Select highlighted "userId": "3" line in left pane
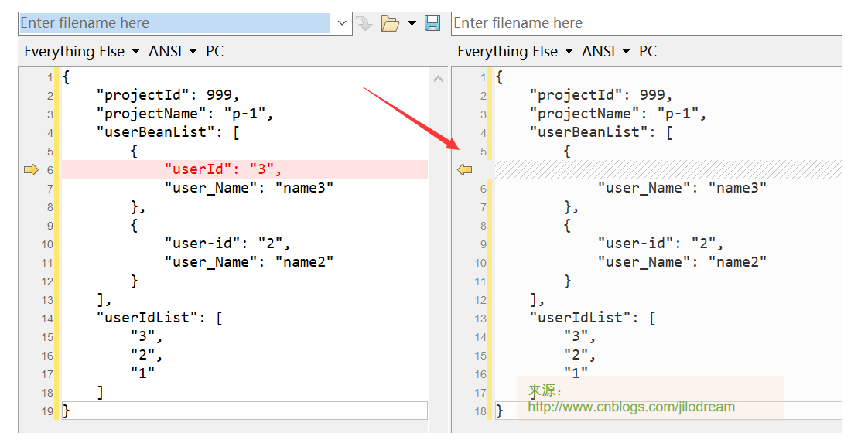Viewport: 868px width, 443px height. coord(223,169)
